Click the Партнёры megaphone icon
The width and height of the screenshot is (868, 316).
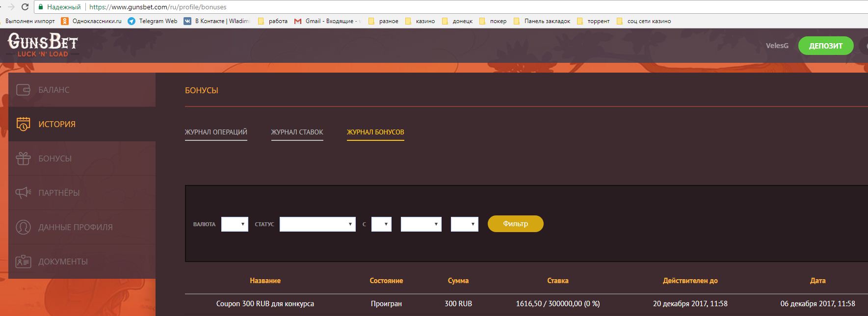point(23,193)
